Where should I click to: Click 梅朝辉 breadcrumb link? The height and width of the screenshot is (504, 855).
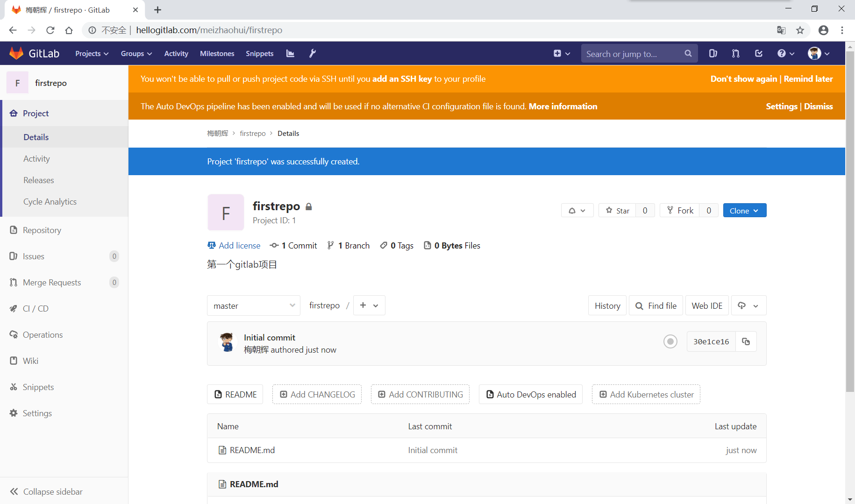click(218, 133)
